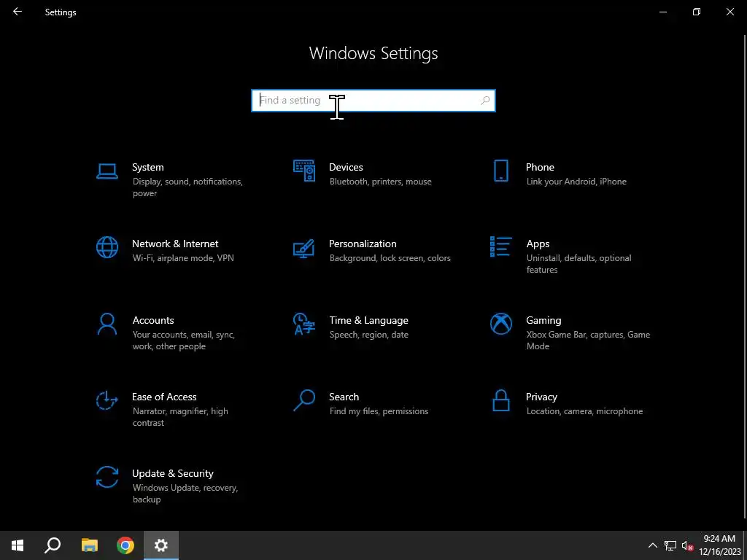Viewport: 747px width, 560px height.
Task: Click 'Bluetooth, printers, mouse' description
Action: point(380,182)
